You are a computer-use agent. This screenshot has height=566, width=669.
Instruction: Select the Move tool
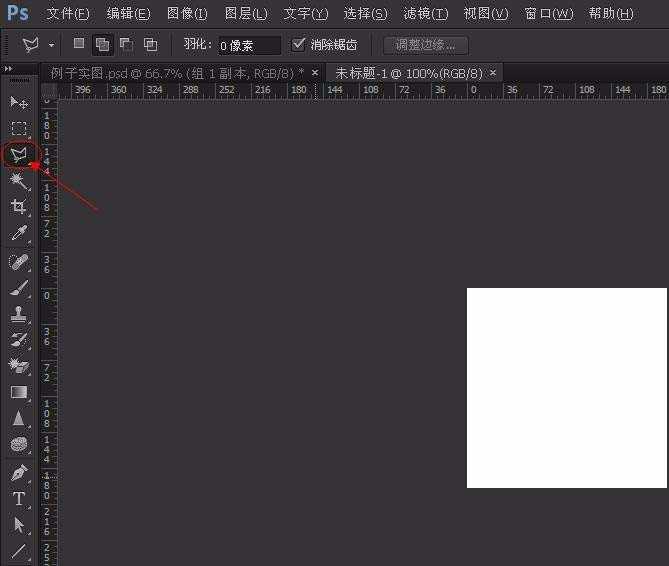[18, 103]
